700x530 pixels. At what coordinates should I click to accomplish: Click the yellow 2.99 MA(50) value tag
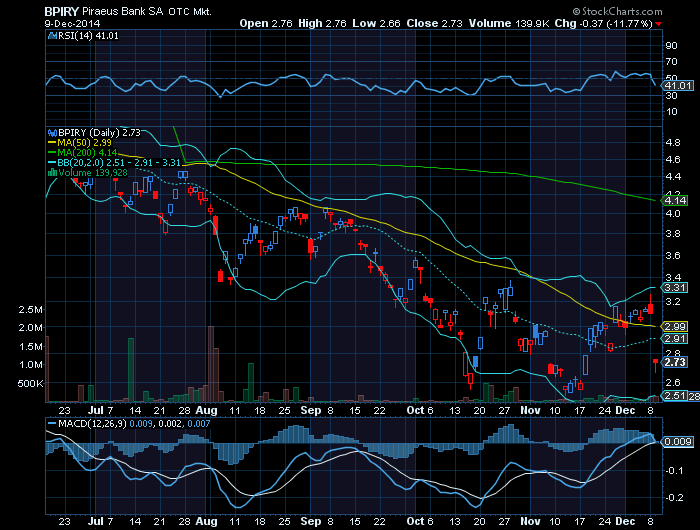coord(675,326)
